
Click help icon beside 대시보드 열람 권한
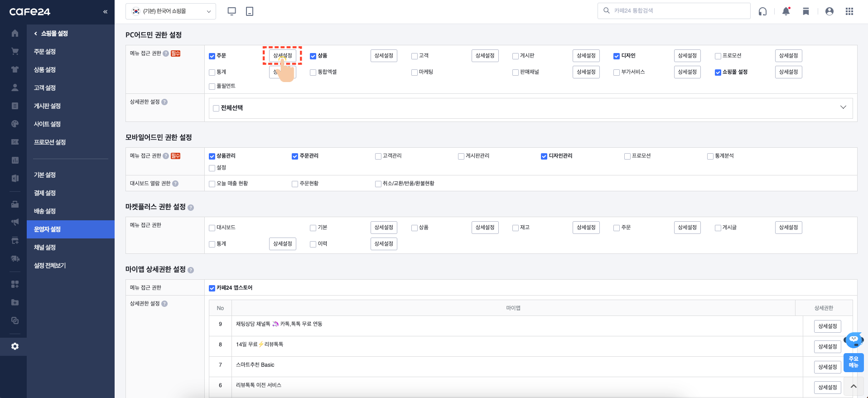point(175,184)
